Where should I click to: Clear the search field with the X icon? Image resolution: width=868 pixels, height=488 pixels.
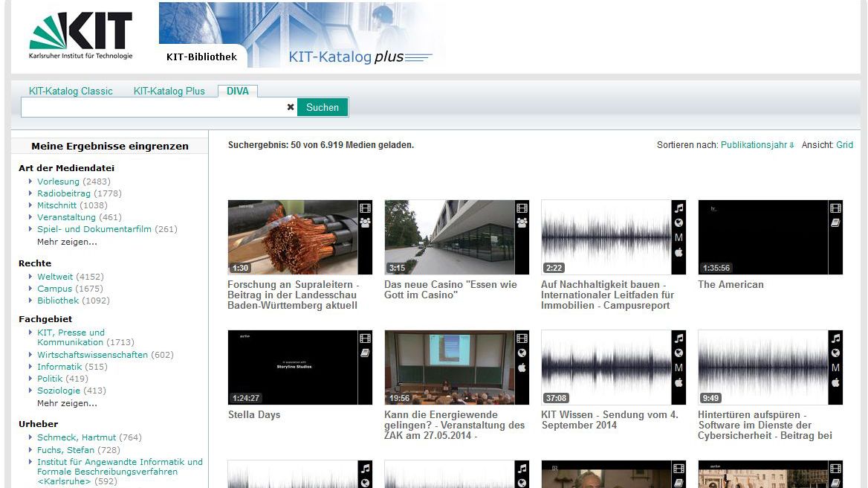(x=290, y=107)
